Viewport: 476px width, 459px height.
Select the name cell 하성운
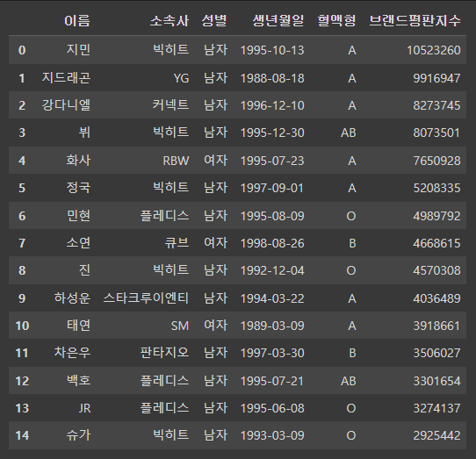click(72, 298)
